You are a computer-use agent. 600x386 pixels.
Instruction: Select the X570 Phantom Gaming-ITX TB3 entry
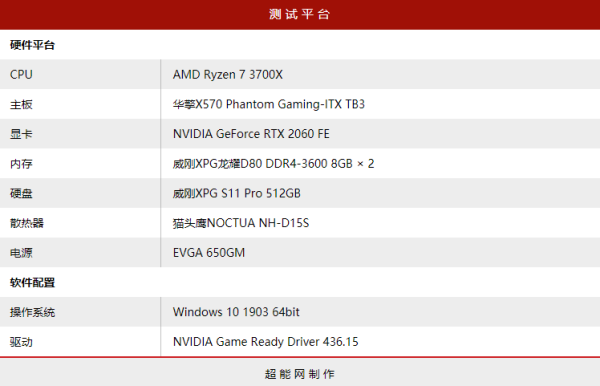[269, 104]
